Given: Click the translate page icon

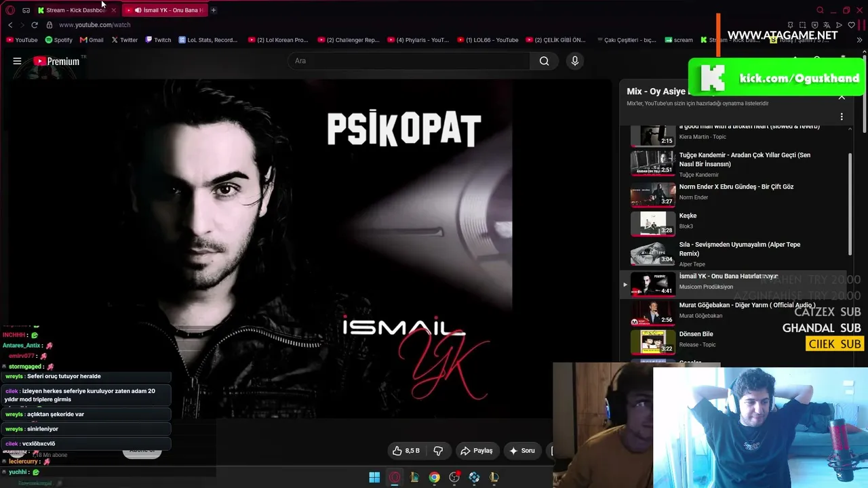Looking at the screenshot, I should coord(827,25).
